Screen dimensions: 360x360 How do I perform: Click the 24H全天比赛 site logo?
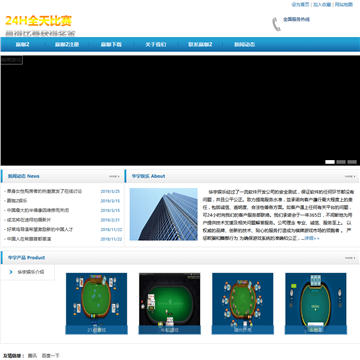[39, 21]
